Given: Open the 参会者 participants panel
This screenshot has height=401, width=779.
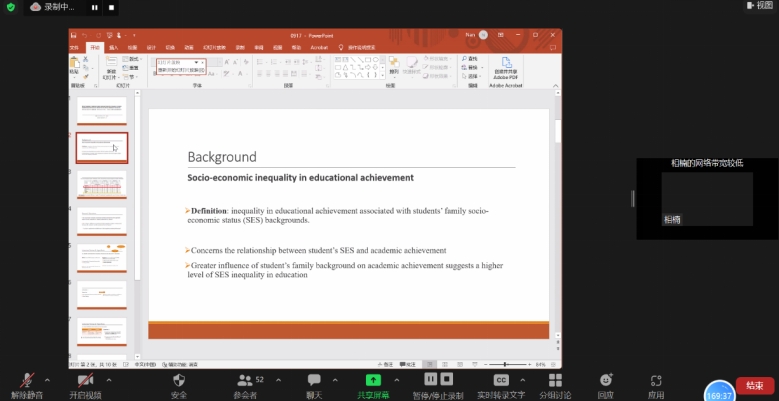Looking at the screenshot, I should 243,381.
